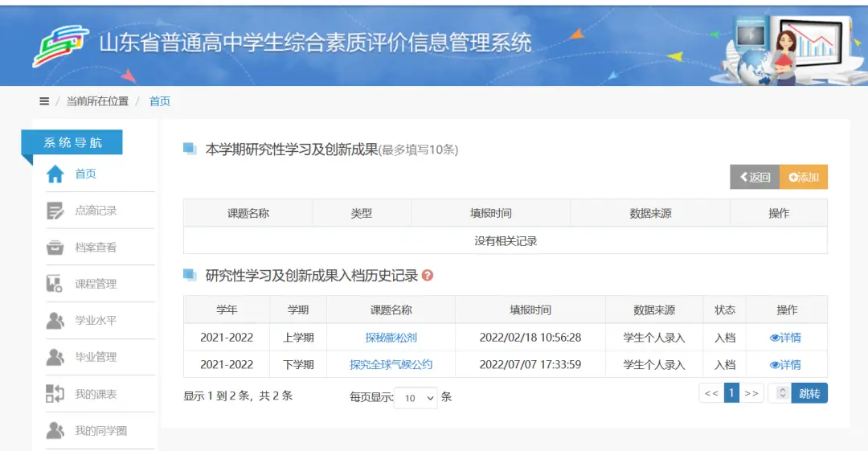Click the 没有相关记录 empty row text
Image resolution: width=868 pixels, height=451 pixels.
click(x=506, y=241)
